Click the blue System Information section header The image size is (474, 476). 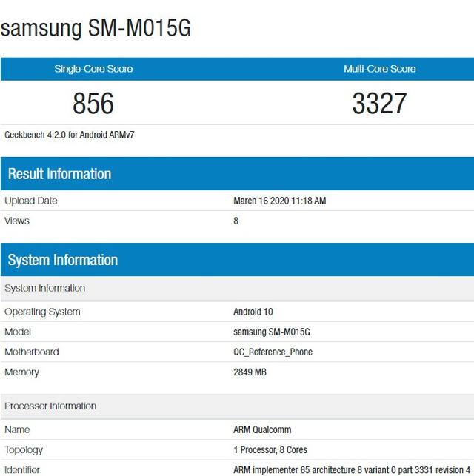pos(237,260)
